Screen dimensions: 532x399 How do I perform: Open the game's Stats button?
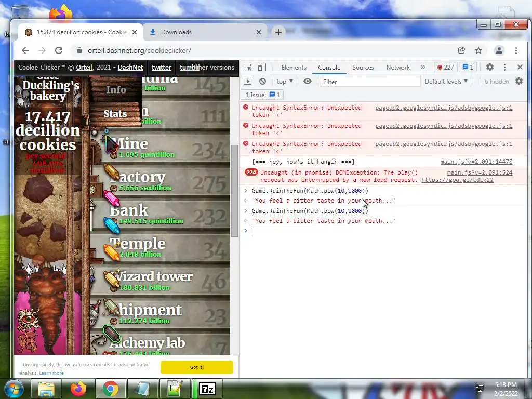pos(115,114)
